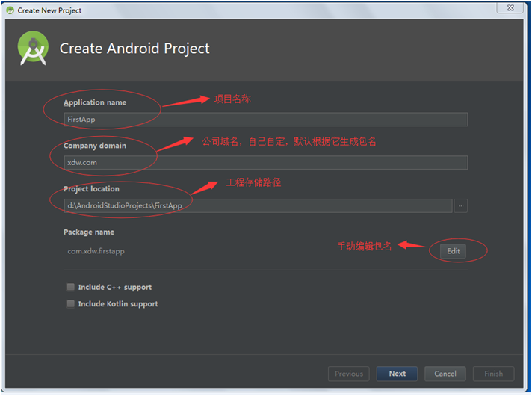The image size is (532, 396).
Task: Click the Android Studio logo in header
Action: (33, 48)
